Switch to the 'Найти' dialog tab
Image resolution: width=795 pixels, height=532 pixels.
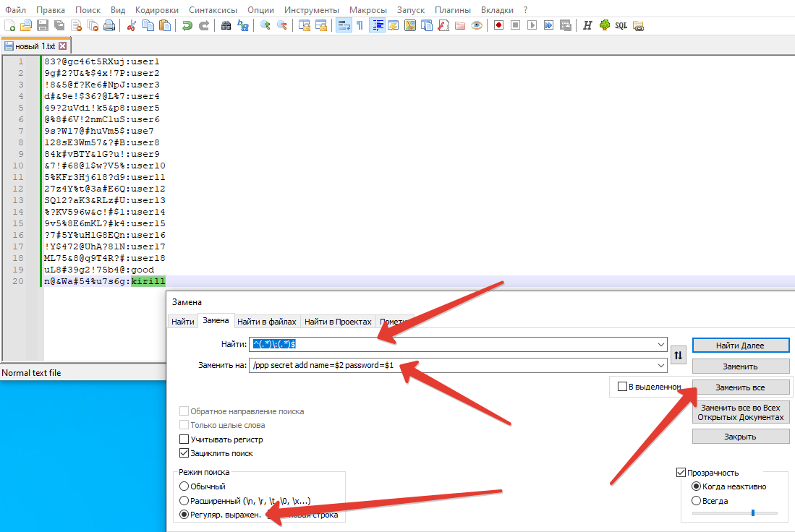coord(182,322)
